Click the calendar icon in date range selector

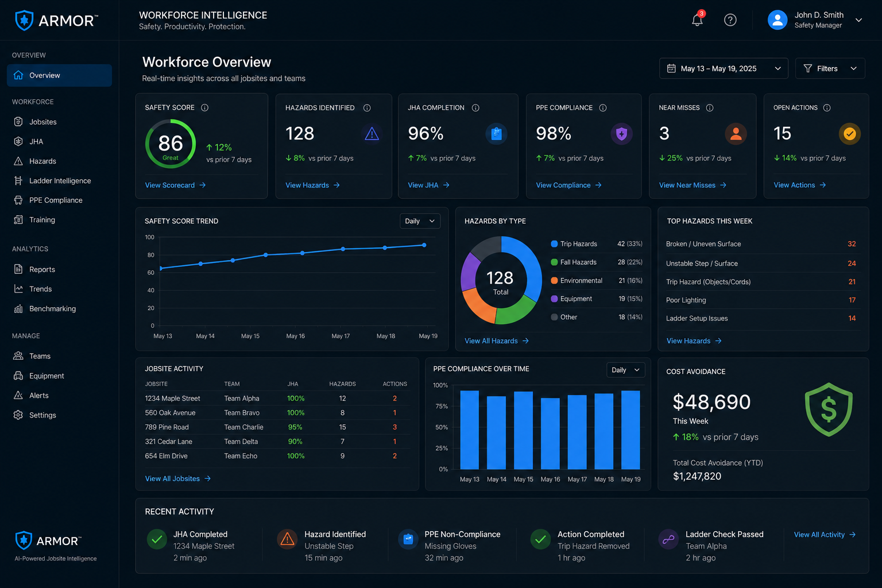point(671,68)
